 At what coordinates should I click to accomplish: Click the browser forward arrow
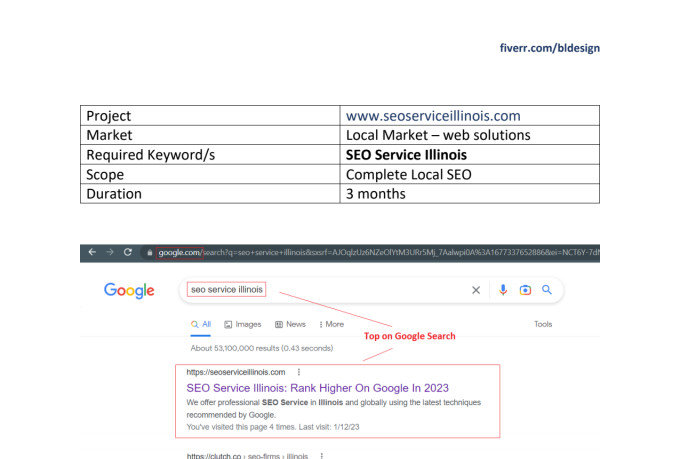coord(110,252)
